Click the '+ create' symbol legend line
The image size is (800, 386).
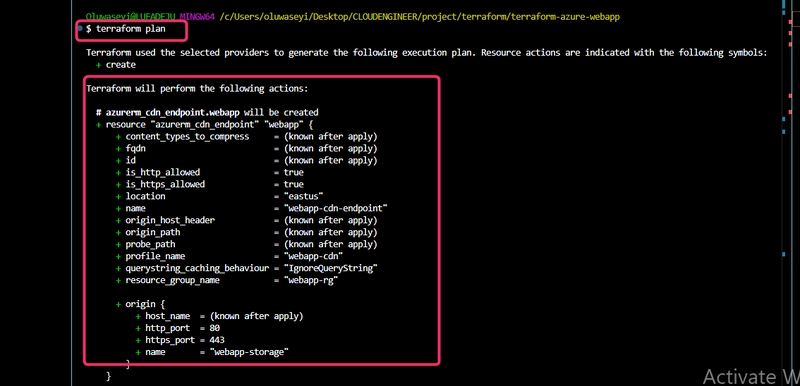coord(116,65)
